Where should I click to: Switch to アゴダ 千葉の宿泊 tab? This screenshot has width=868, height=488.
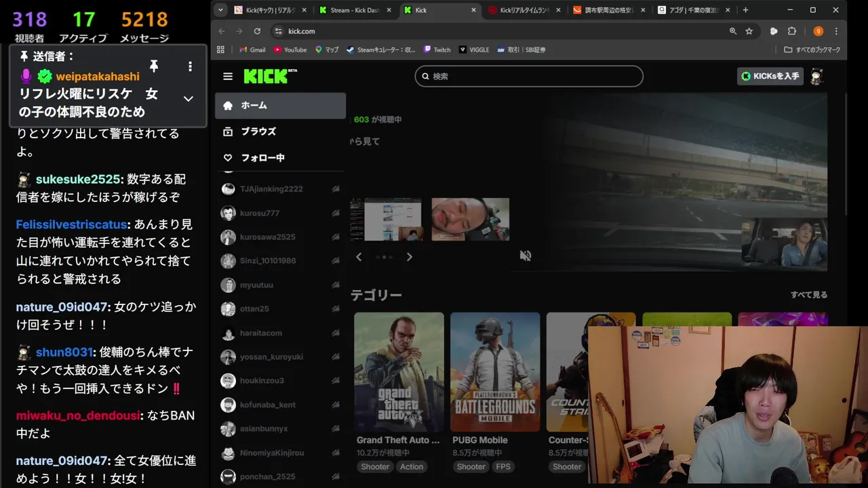692,10
